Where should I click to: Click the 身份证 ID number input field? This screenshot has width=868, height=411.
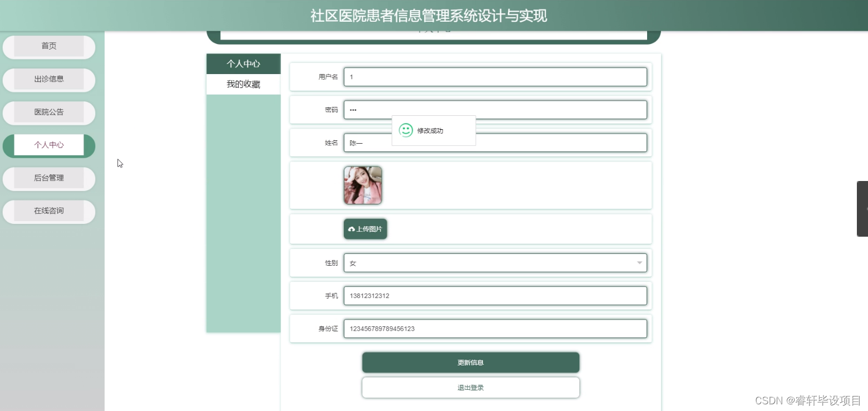click(x=495, y=328)
